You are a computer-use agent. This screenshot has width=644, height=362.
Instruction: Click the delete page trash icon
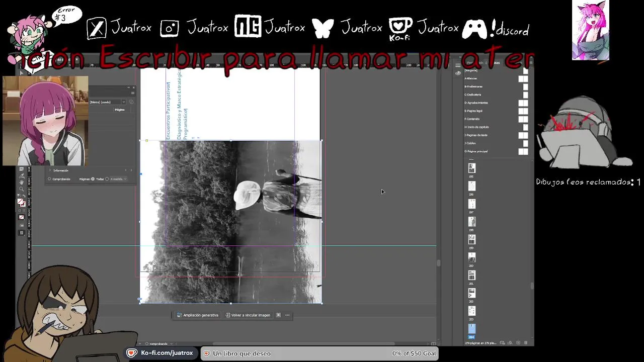(526, 343)
